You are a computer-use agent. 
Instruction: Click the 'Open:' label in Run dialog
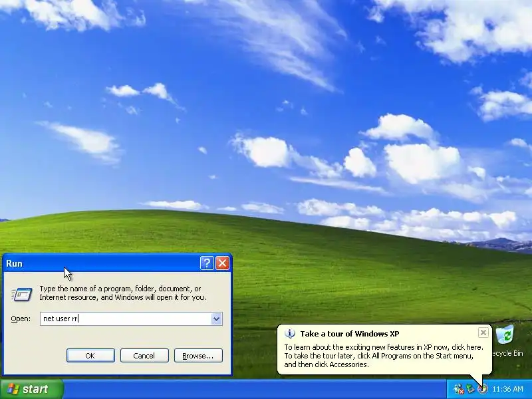(x=21, y=319)
